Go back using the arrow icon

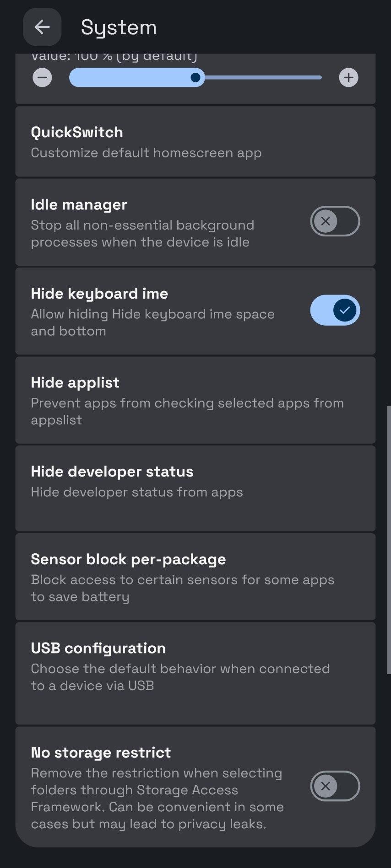[42, 27]
